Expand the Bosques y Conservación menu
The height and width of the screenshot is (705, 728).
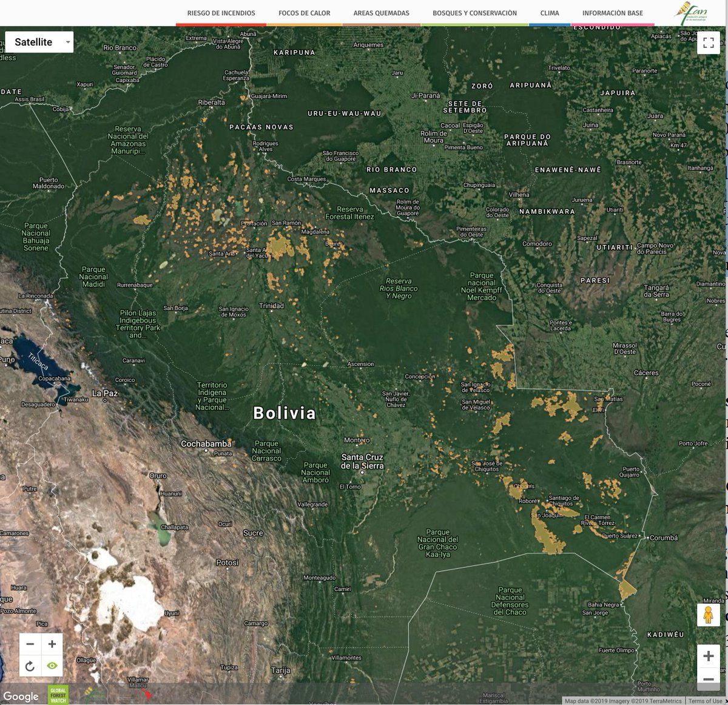click(474, 13)
